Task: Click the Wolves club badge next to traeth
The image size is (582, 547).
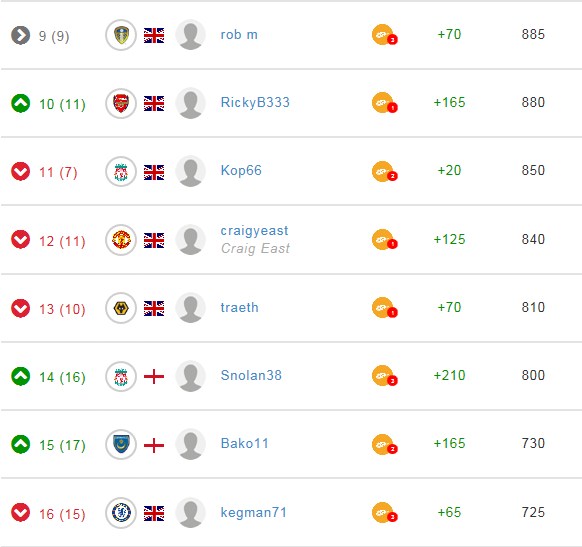Action: [x=121, y=308]
